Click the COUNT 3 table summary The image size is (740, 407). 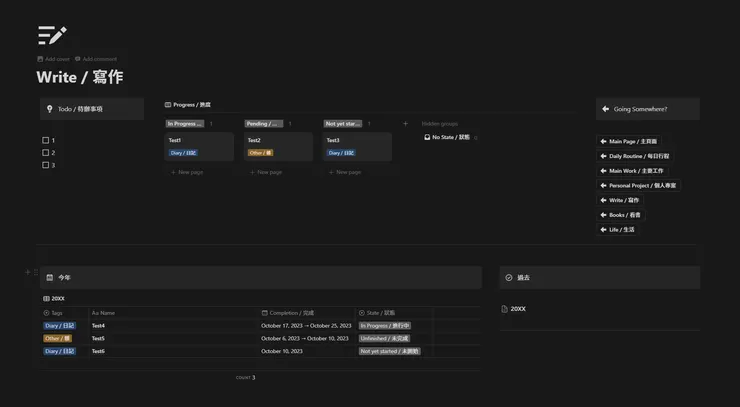tap(245, 377)
